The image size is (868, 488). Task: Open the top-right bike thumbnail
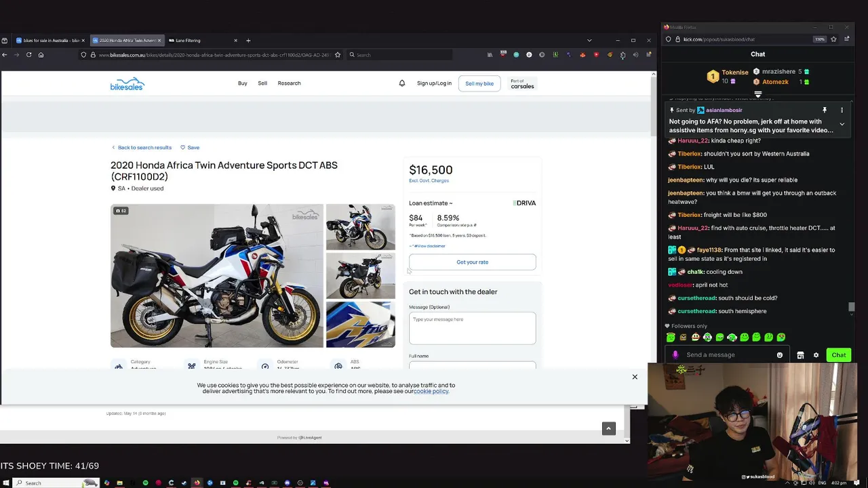pyautogui.click(x=361, y=228)
